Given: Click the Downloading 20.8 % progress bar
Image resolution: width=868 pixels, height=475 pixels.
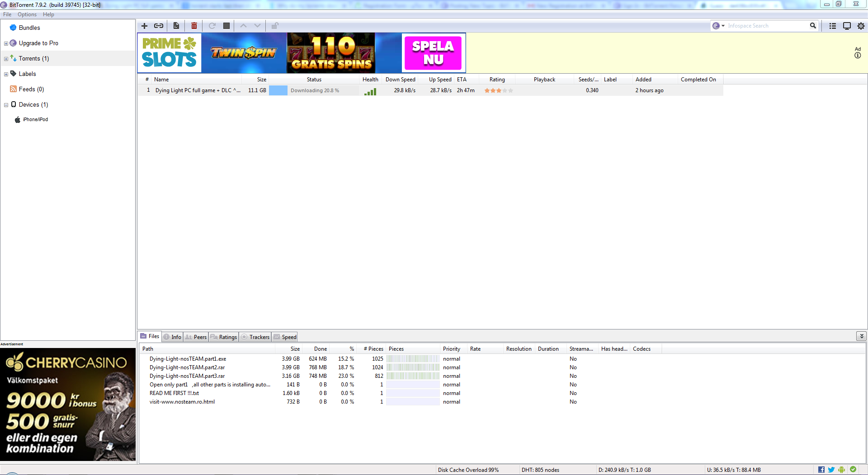Looking at the screenshot, I should coord(314,90).
